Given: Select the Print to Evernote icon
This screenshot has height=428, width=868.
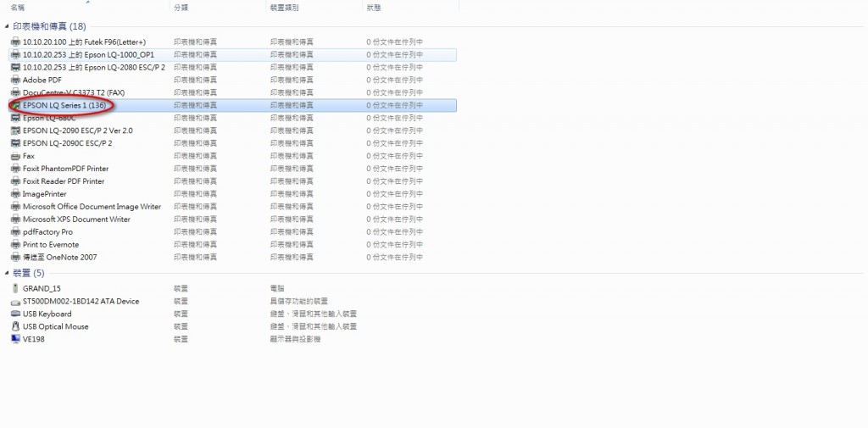Looking at the screenshot, I should point(15,245).
